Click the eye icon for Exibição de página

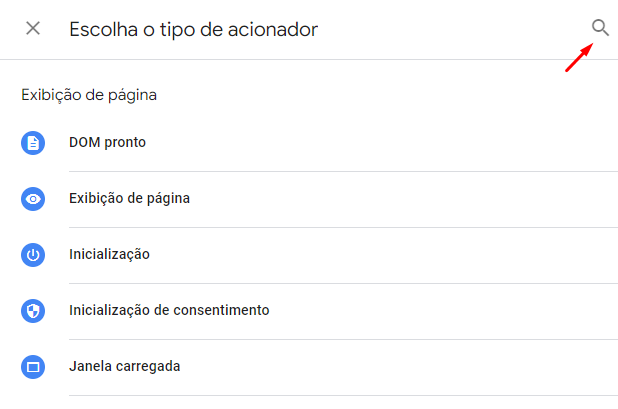point(33,199)
